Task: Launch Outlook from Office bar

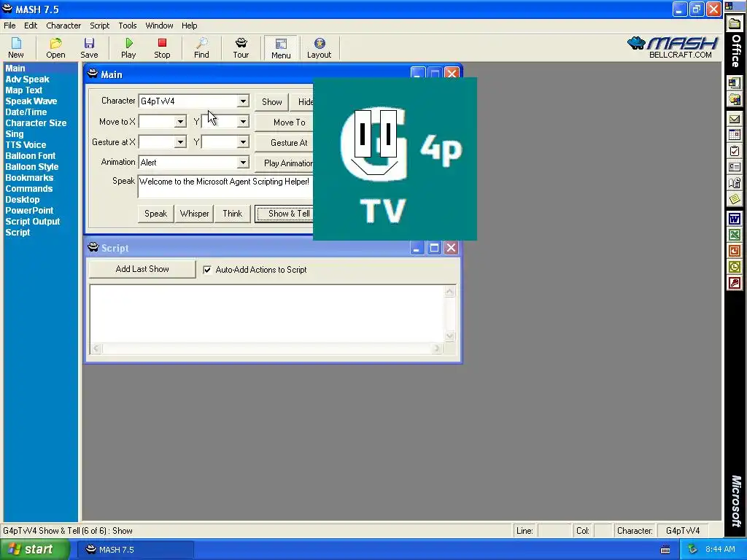Action: (735, 267)
